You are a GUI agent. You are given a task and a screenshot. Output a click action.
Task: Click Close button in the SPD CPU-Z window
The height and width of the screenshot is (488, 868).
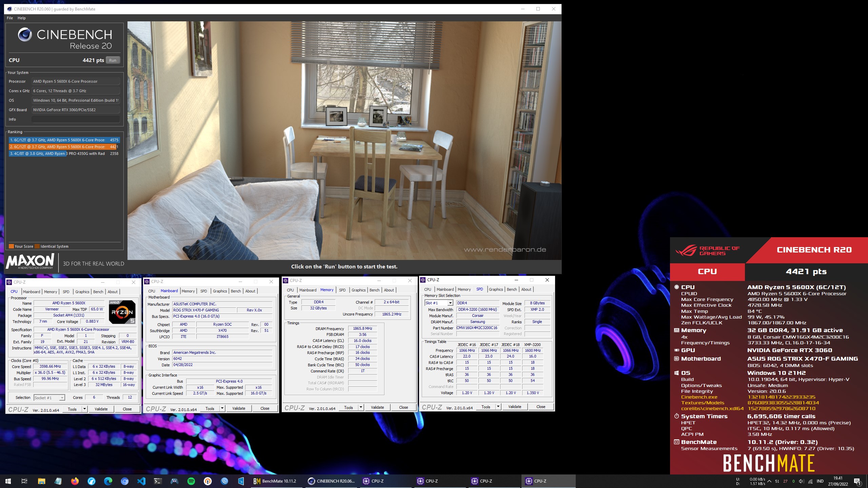click(541, 407)
